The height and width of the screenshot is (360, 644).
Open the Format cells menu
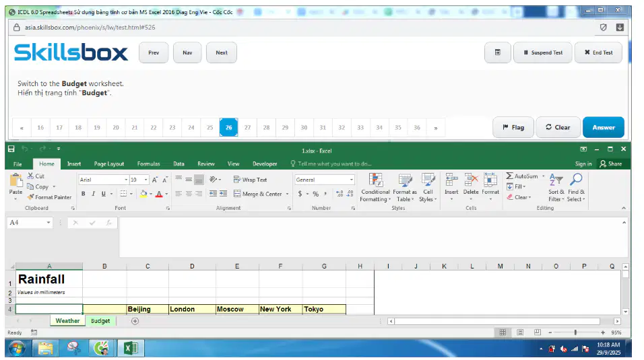point(490,187)
